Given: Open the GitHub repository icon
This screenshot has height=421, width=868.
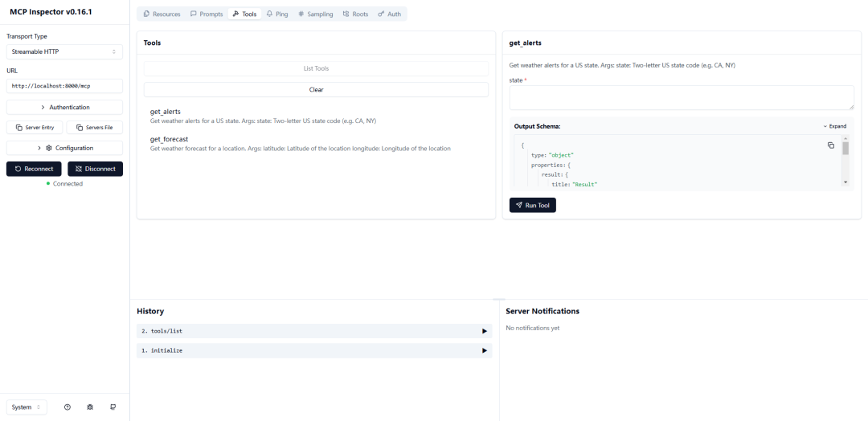Looking at the screenshot, I should [x=113, y=407].
